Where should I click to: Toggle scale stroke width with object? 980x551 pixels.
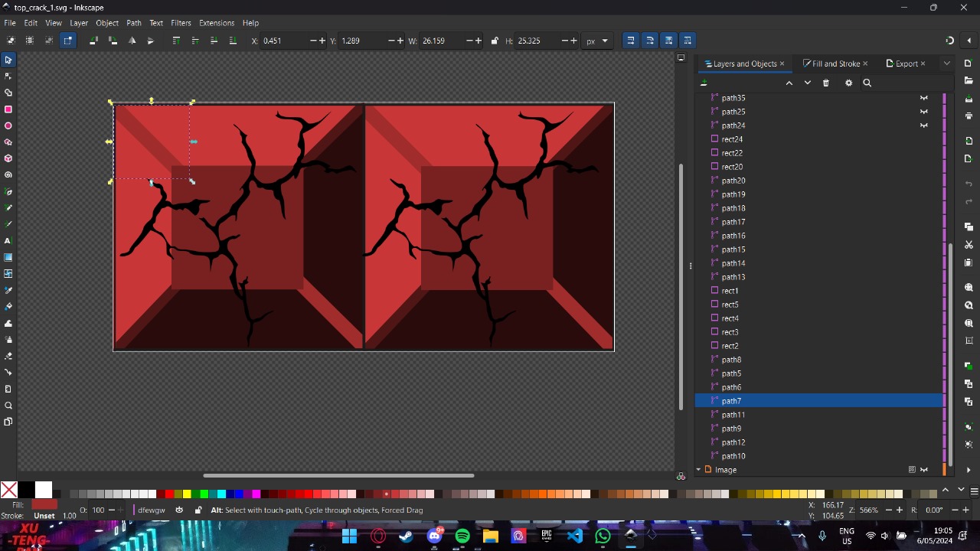coord(631,41)
